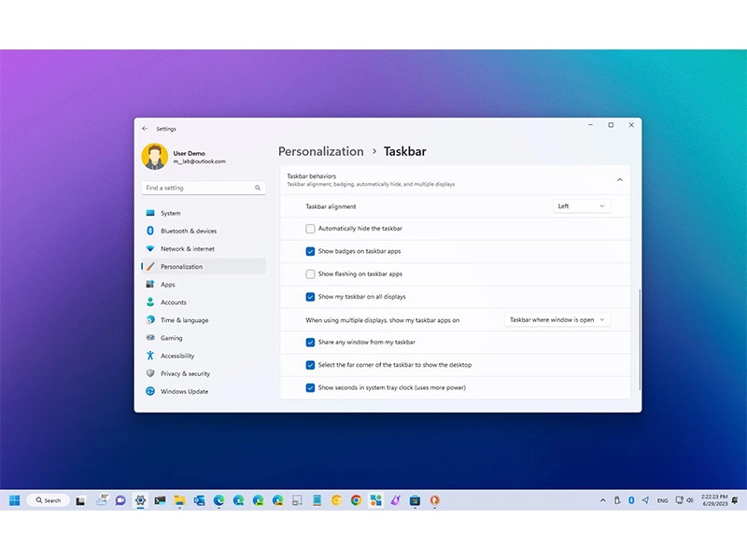The image size is (747, 560).
Task: Disable Show badges on taskbar apps
Action: tap(310, 251)
